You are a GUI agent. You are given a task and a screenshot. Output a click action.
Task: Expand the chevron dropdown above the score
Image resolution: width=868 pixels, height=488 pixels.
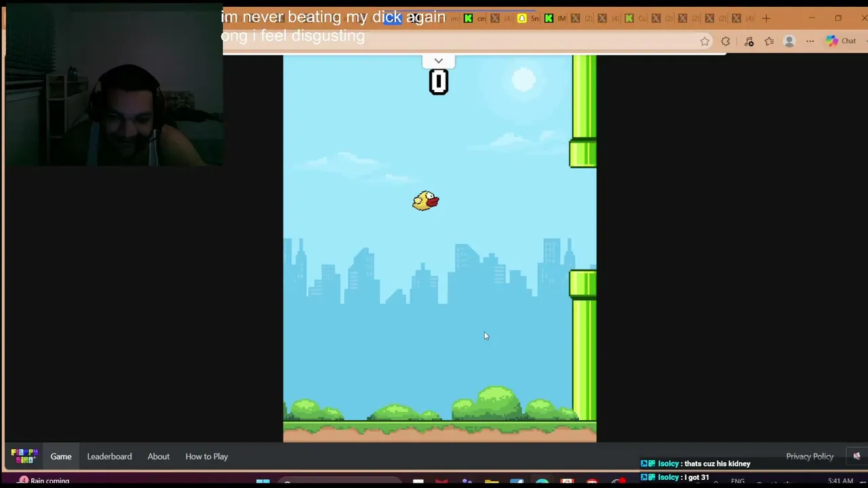pos(439,61)
